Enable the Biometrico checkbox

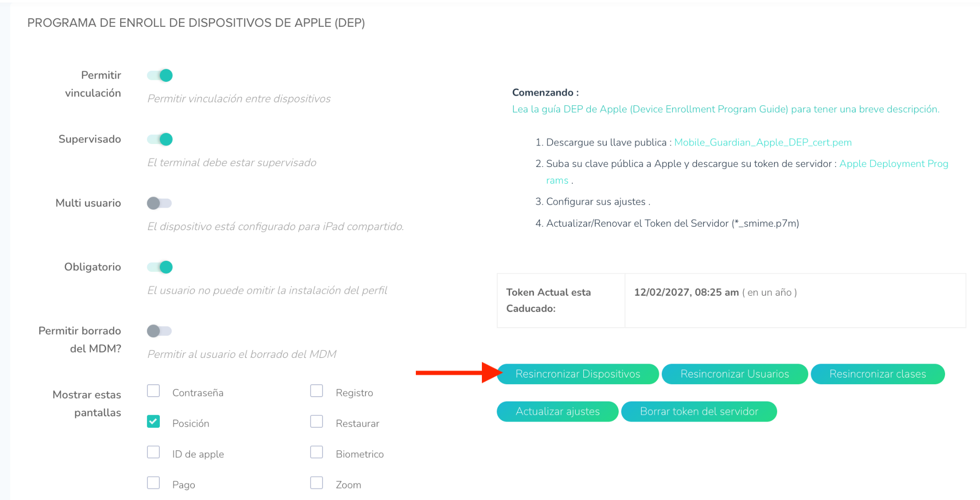317,452
